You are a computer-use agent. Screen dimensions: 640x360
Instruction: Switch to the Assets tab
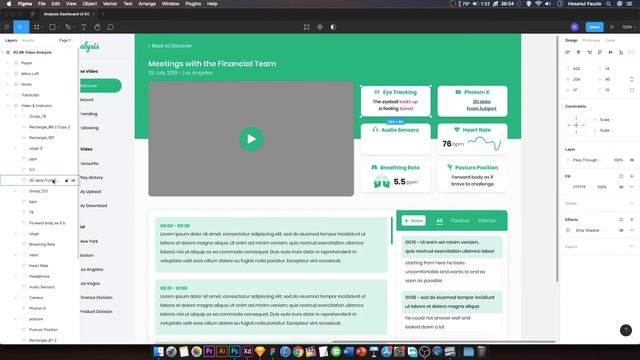(x=28, y=40)
